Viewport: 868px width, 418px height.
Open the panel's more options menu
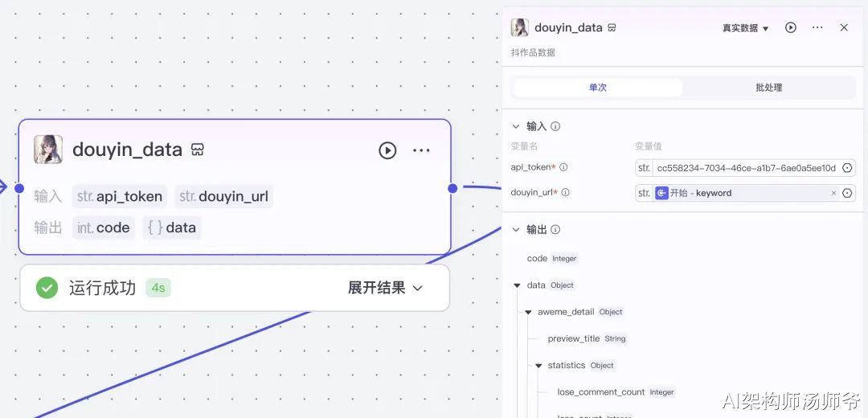pyautogui.click(x=817, y=27)
